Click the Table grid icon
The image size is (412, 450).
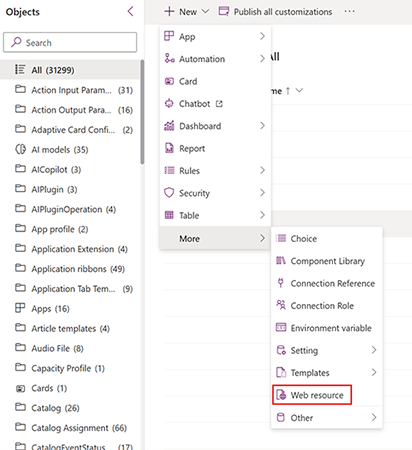(169, 215)
